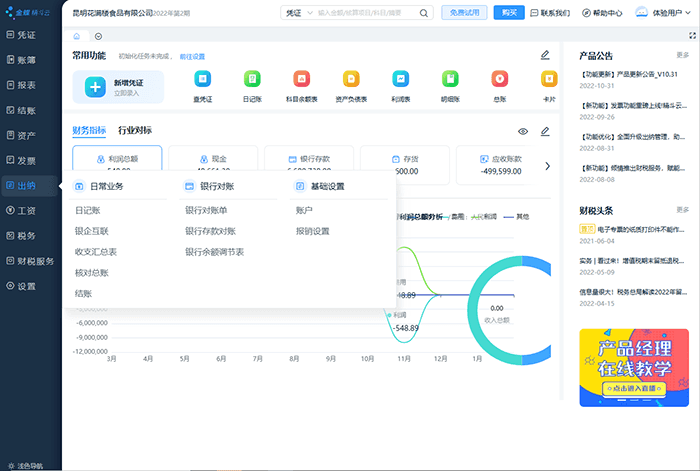This screenshot has height=471, width=700.
Task: Open 结账 in the 出纳 submenu
Action: [x=83, y=293]
